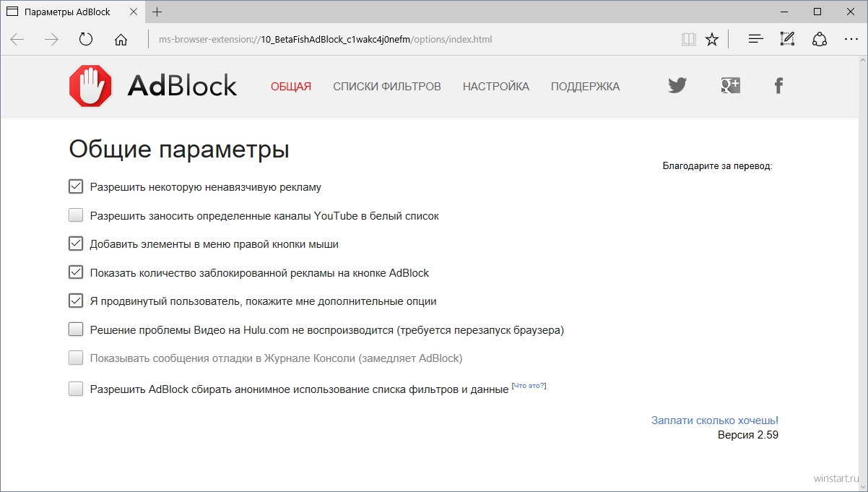
Task: Click the AdBlock stop-hand logo
Action: point(90,86)
